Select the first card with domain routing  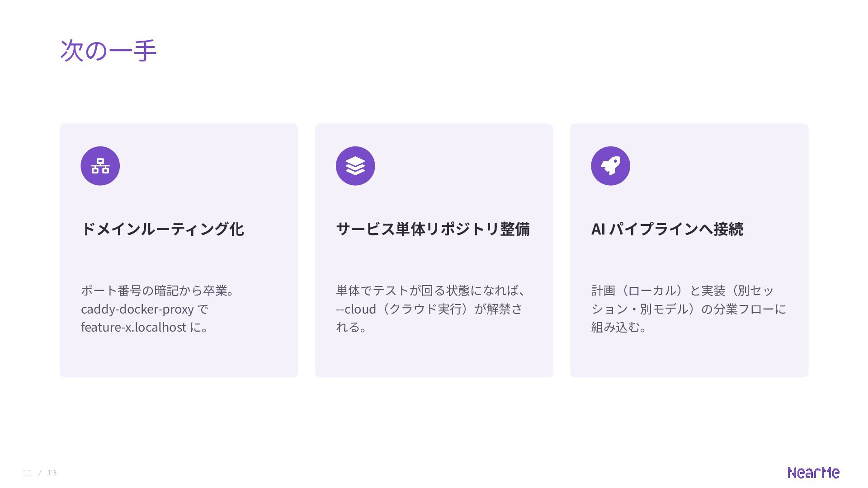(179, 250)
